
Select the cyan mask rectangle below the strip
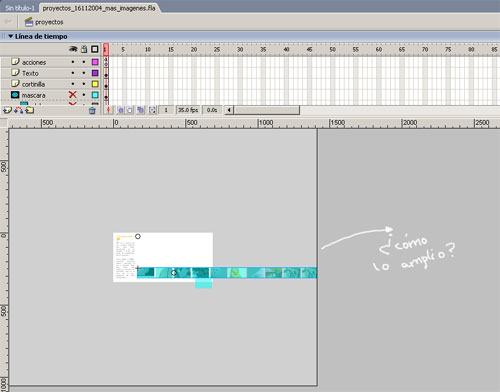204,283
